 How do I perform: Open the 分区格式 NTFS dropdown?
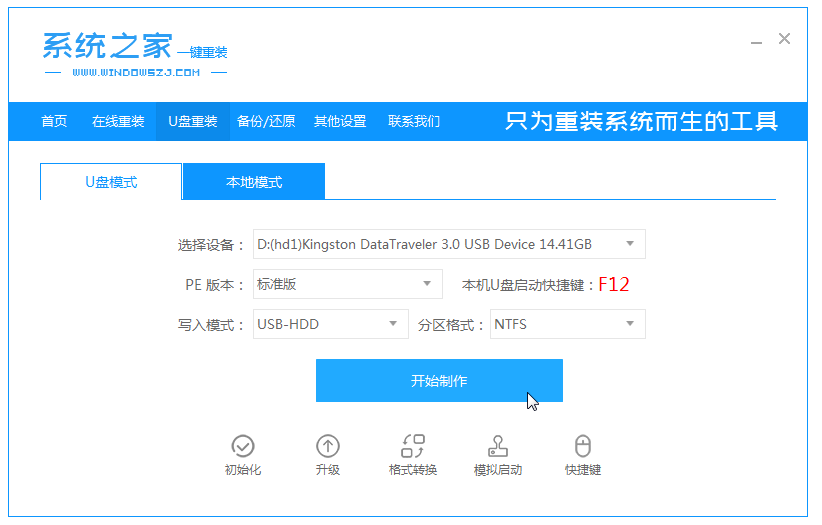pyautogui.click(x=629, y=324)
